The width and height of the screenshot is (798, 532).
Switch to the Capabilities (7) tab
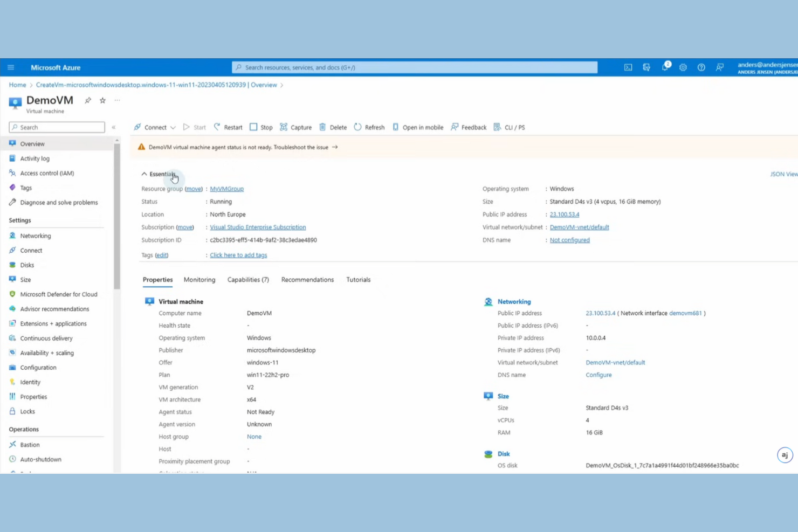point(248,280)
